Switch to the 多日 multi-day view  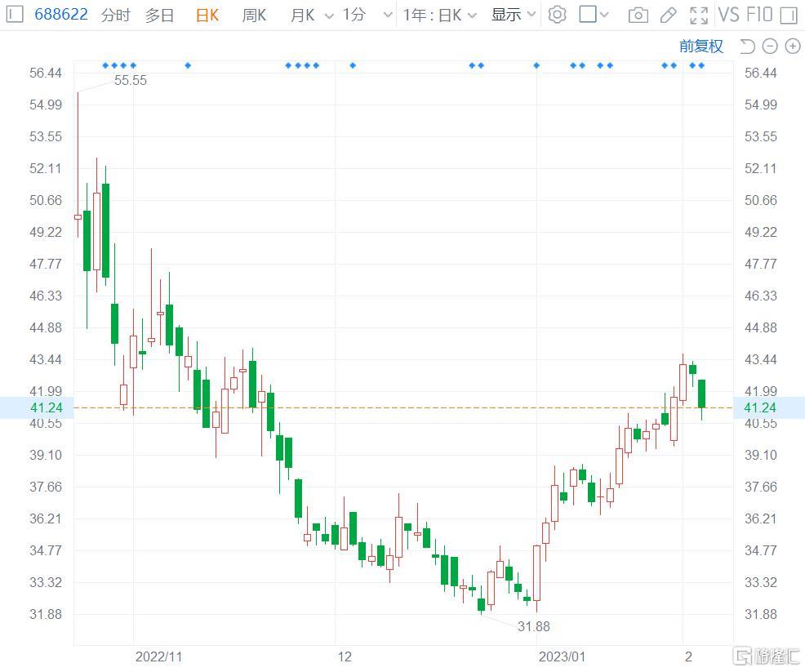[159, 15]
